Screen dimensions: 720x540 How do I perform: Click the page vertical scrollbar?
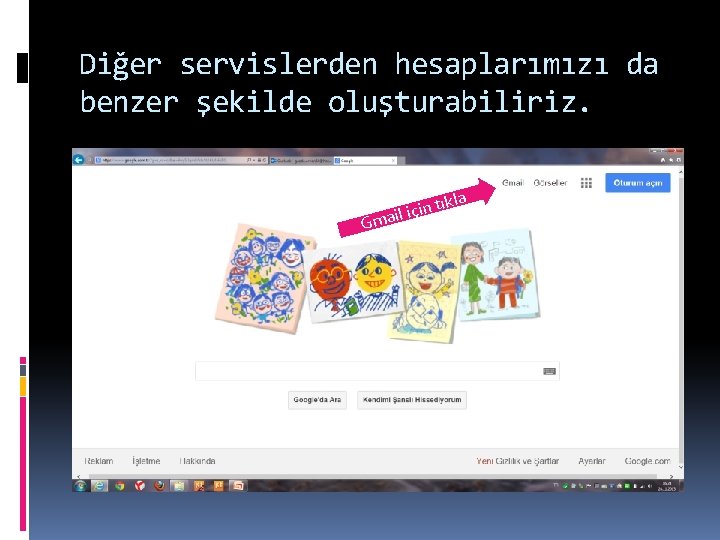[681, 319]
